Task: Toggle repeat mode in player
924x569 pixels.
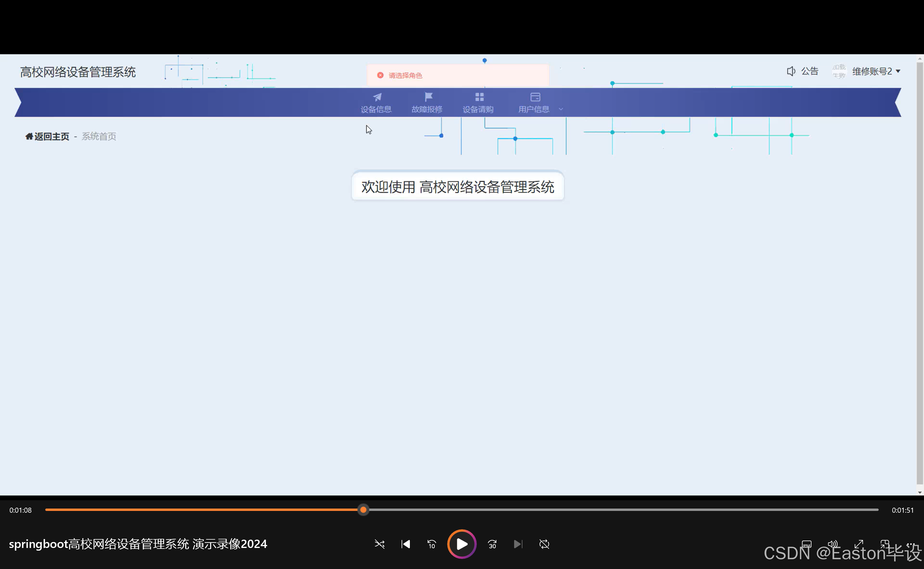Action: [544, 544]
